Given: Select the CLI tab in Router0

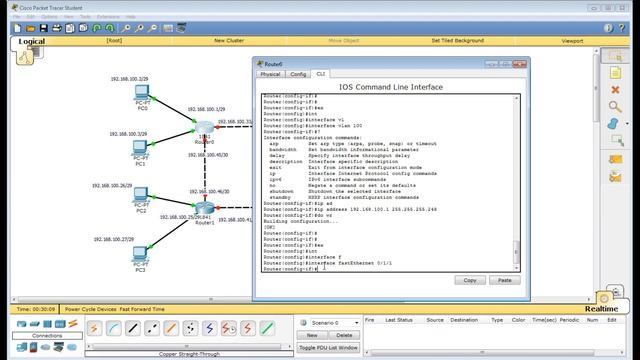Looking at the screenshot, I should coord(321,74).
